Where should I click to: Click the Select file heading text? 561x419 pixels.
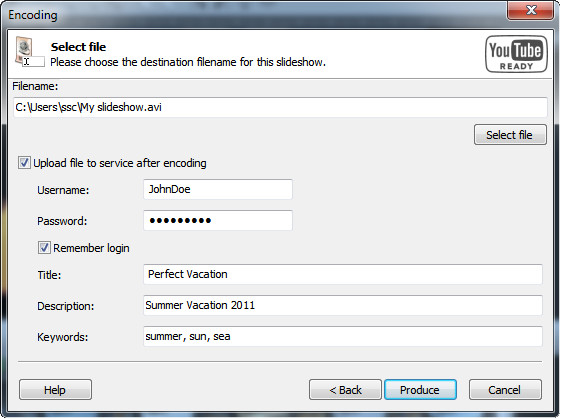point(78,47)
